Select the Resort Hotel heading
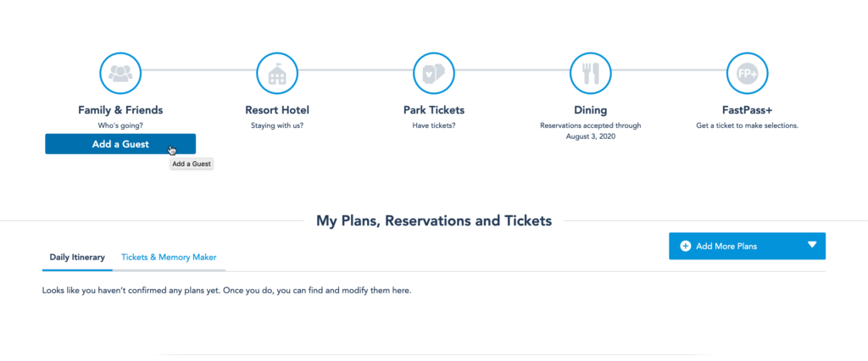868x361 pixels. tap(277, 110)
